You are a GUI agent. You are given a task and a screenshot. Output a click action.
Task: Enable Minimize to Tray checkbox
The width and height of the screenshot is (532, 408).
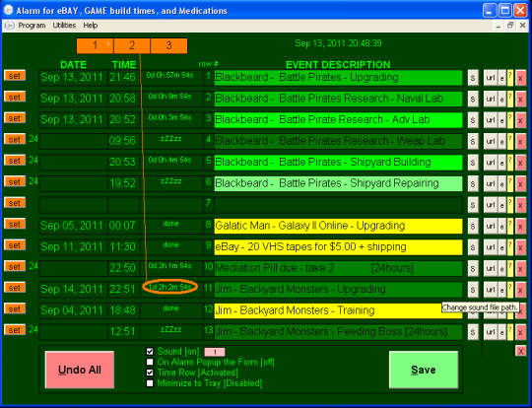point(150,383)
